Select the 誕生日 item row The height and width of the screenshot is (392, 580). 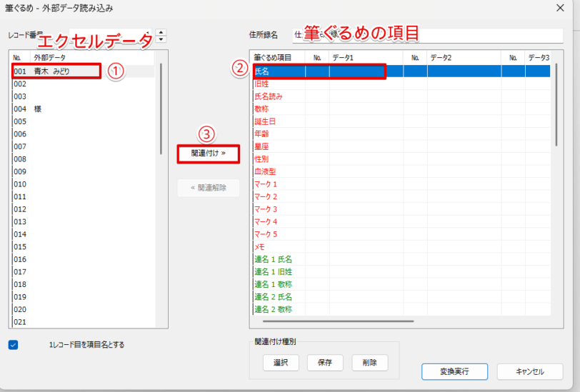tap(401, 121)
